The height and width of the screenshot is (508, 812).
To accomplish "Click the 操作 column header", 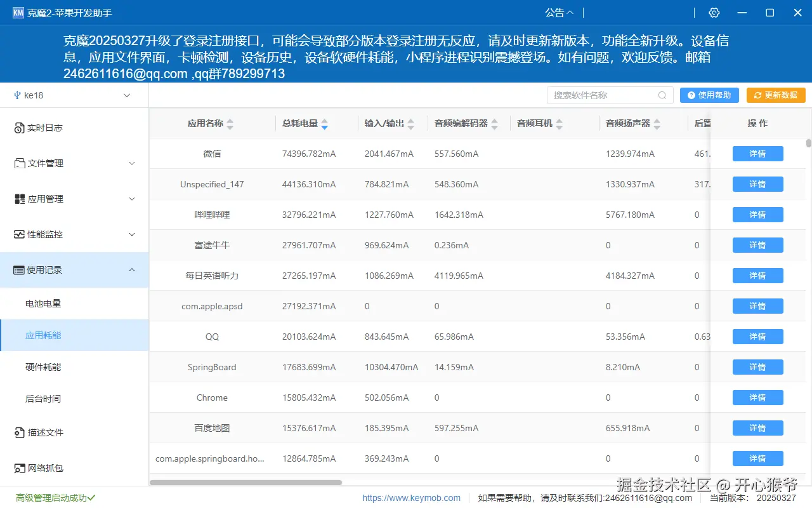I will click(x=757, y=123).
